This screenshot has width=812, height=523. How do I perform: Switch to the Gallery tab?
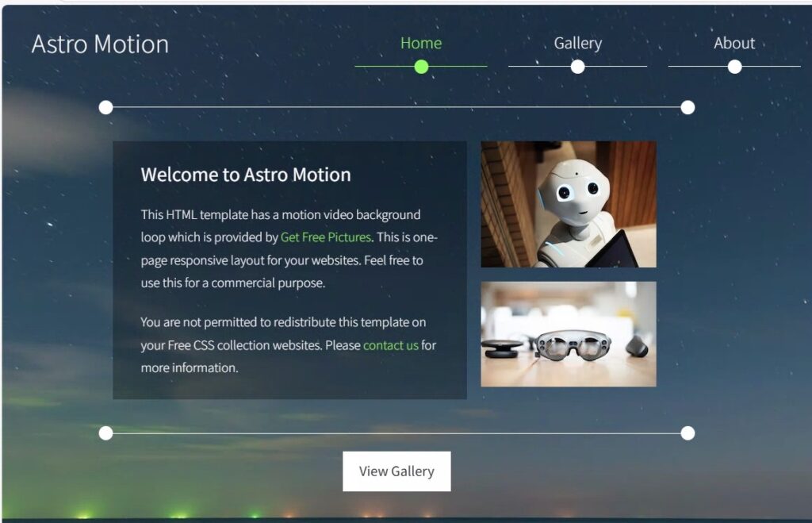click(578, 44)
